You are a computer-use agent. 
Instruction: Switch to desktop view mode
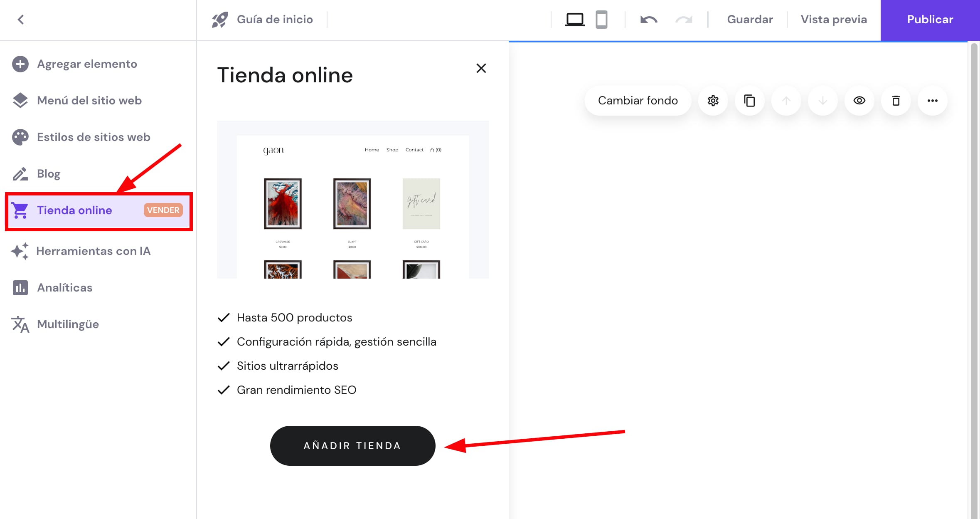coord(575,19)
